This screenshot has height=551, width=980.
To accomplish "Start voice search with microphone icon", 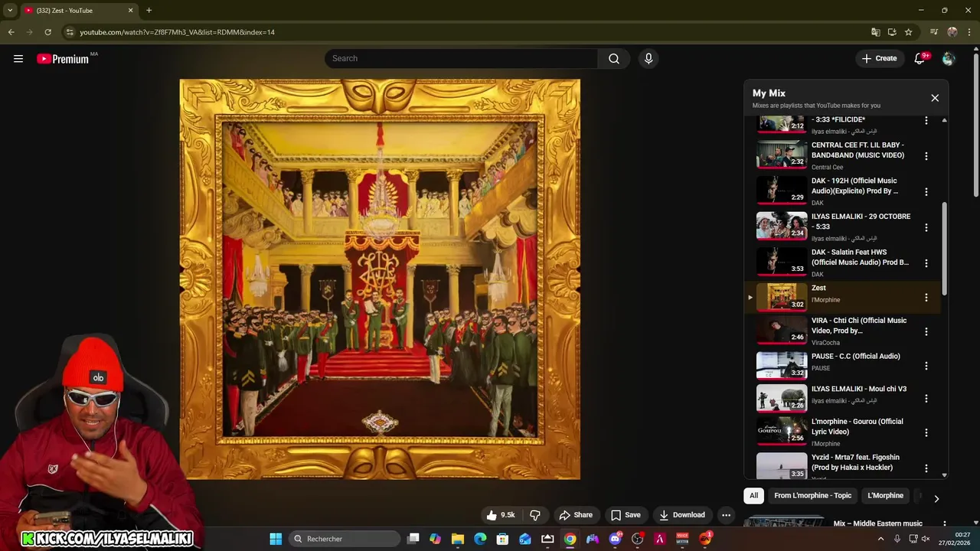I will (x=648, y=59).
